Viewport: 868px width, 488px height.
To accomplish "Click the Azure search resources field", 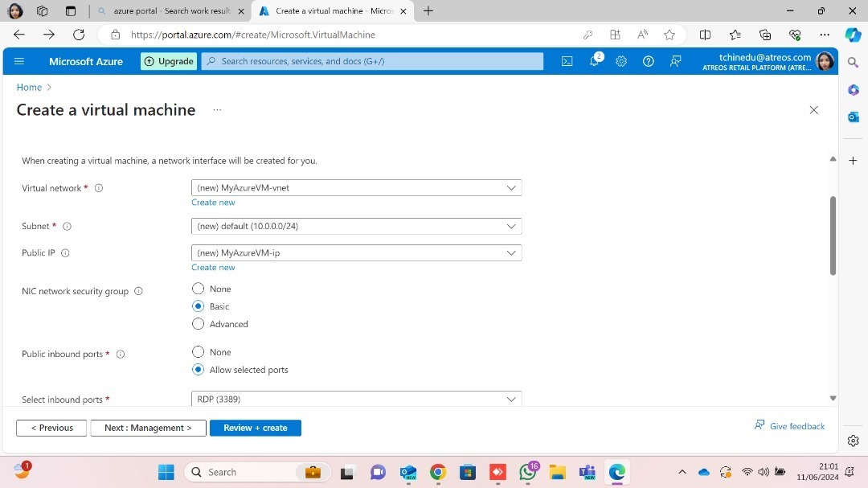I will (x=373, y=61).
